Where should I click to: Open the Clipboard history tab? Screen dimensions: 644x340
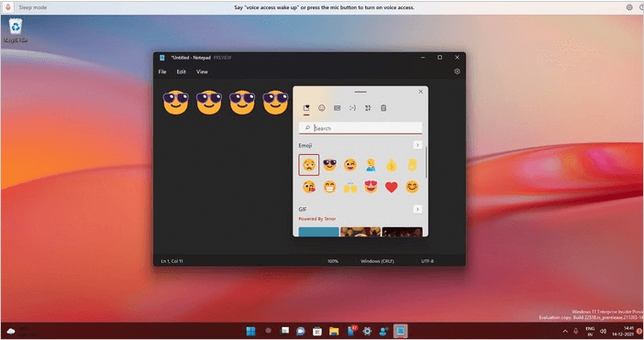pos(383,108)
